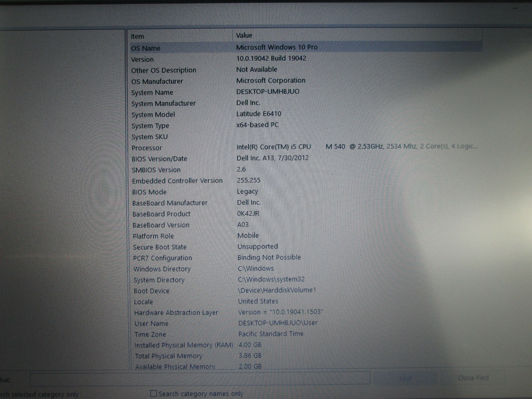Click the Find button
The width and height of the screenshot is (532, 399).
point(405,378)
